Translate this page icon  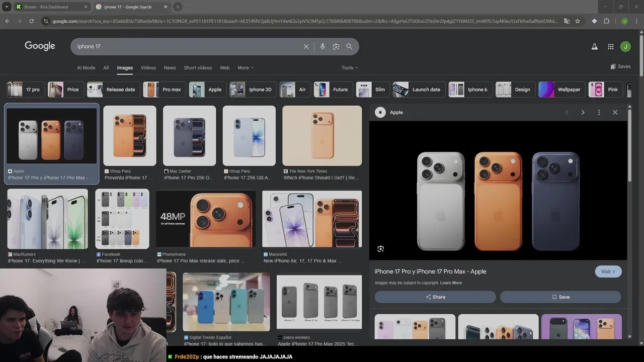(x=567, y=21)
